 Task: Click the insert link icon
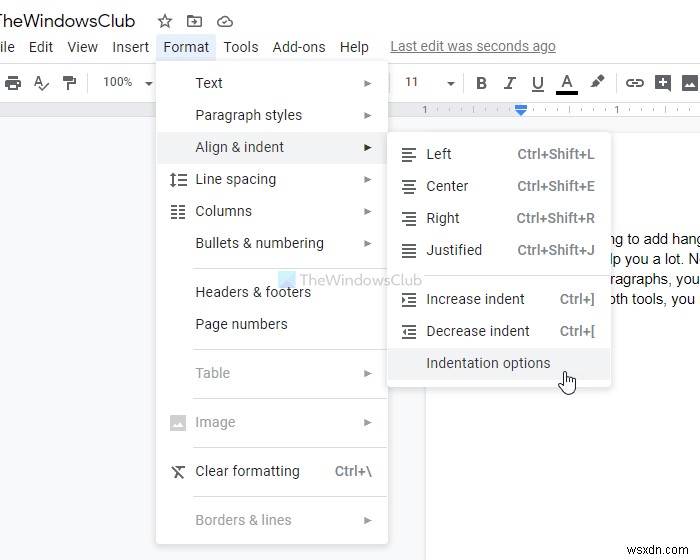coord(634,83)
